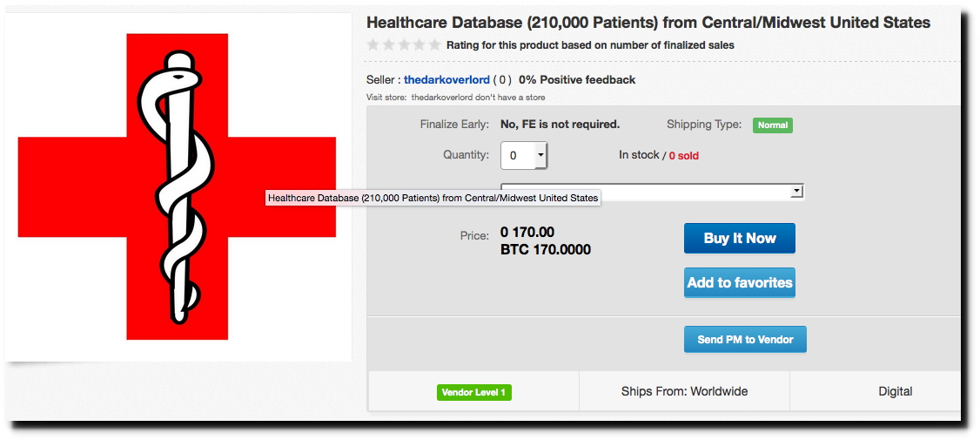Click the 0% Positive feedback text
Image resolution: width=980 pixels, height=440 pixels.
tap(577, 80)
